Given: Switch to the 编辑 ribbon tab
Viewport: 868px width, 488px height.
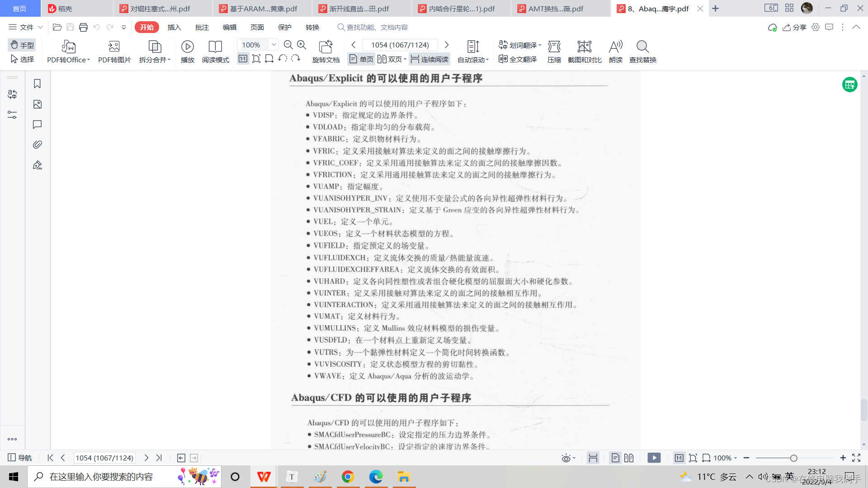Looking at the screenshot, I should tap(229, 27).
